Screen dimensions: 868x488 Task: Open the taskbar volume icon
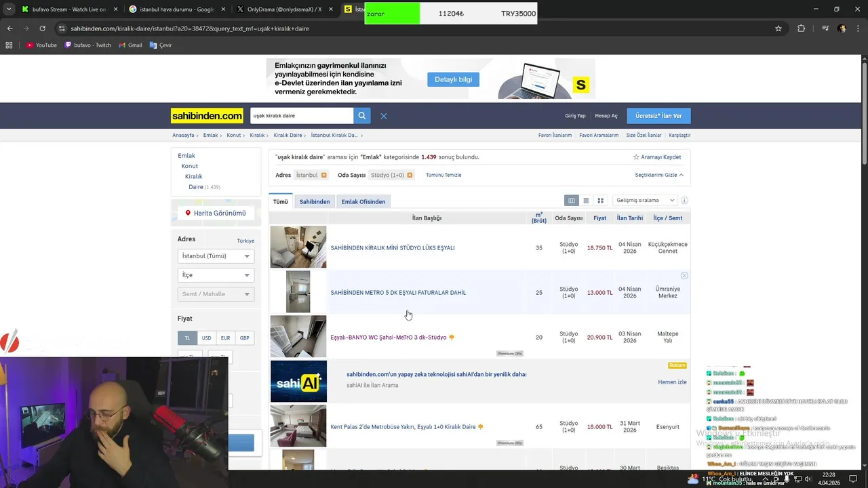pos(808,479)
